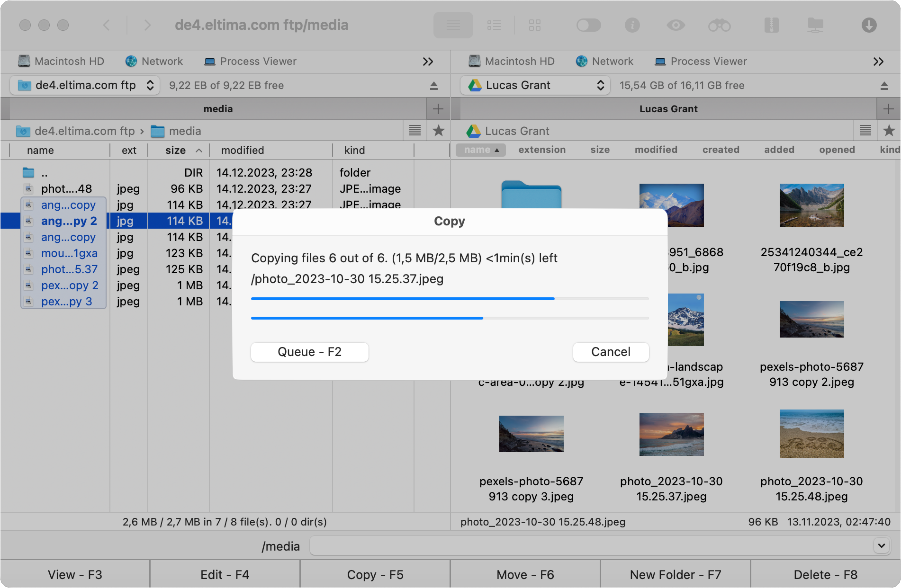Switch to grid view layout
The height and width of the screenshot is (588, 901).
point(535,25)
